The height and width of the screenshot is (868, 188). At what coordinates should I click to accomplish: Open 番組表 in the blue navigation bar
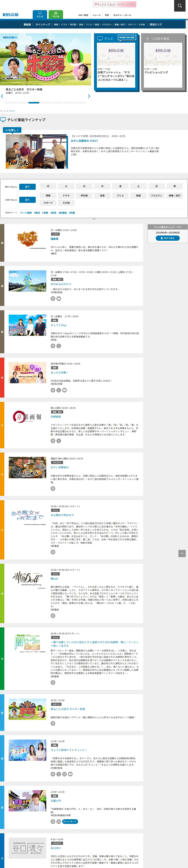click(x=27, y=25)
